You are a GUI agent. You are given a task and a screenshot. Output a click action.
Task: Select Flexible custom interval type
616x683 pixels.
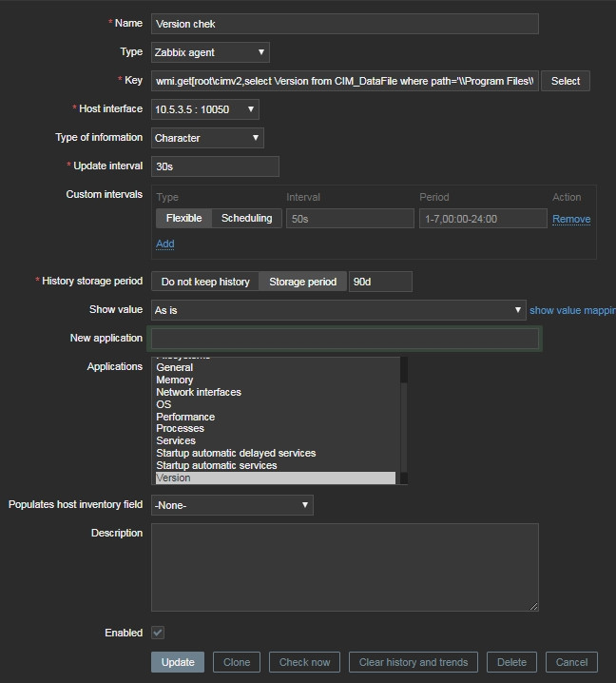click(183, 219)
